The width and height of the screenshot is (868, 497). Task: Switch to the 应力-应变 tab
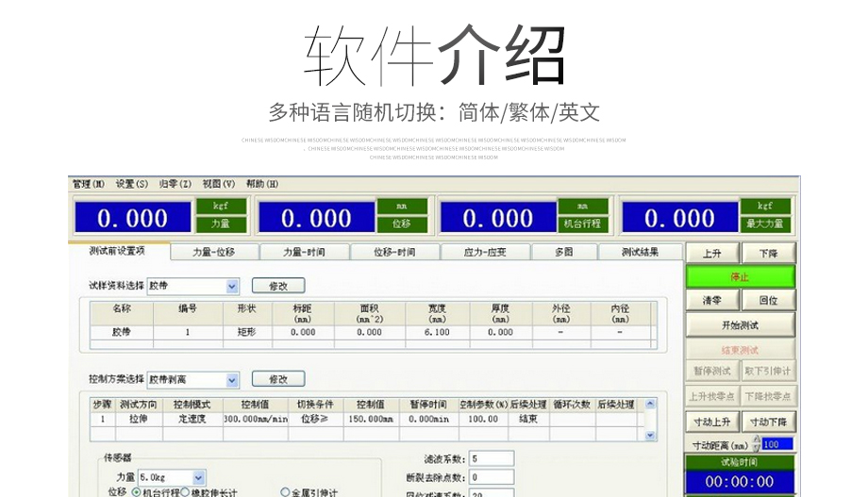coord(485,253)
